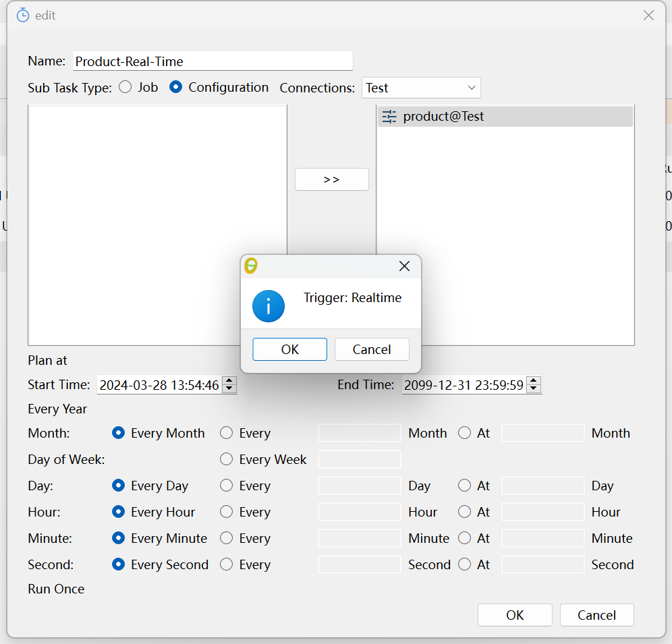Click the configuration icon beside product@Test
Image resolution: width=672 pixels, height=644 pixels.
pos(389,116)
